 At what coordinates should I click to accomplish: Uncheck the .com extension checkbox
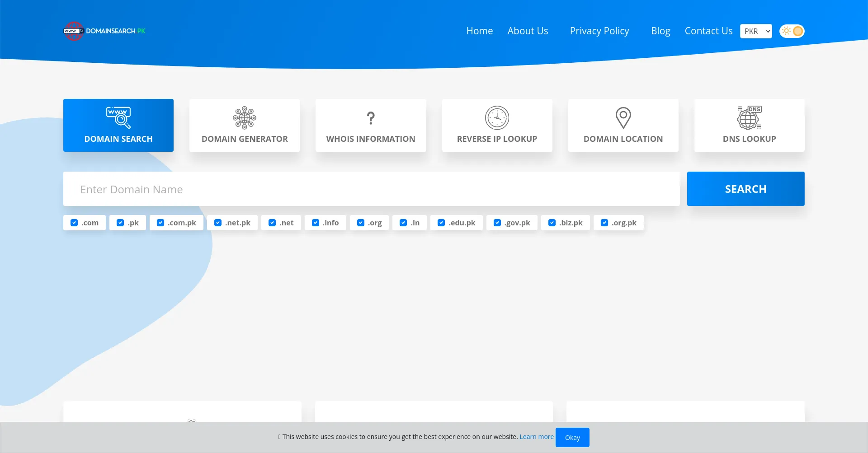(74, 223)
